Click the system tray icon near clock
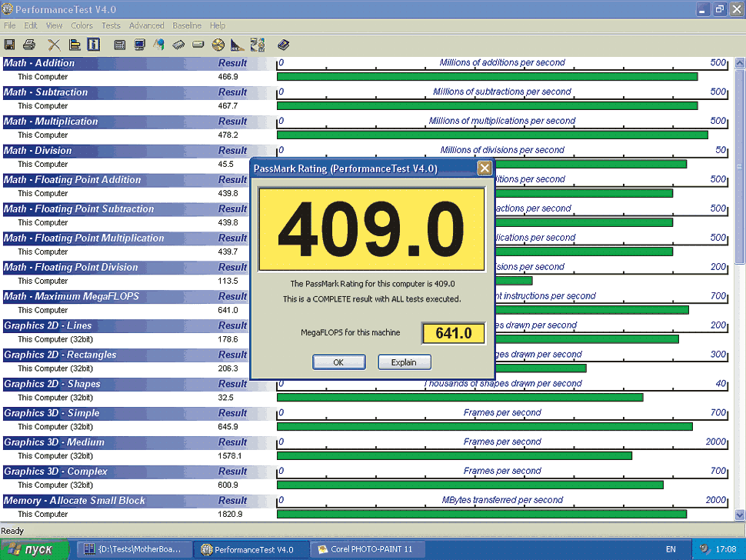This screenshot has height=560, width=746. (x=704, y=549)
